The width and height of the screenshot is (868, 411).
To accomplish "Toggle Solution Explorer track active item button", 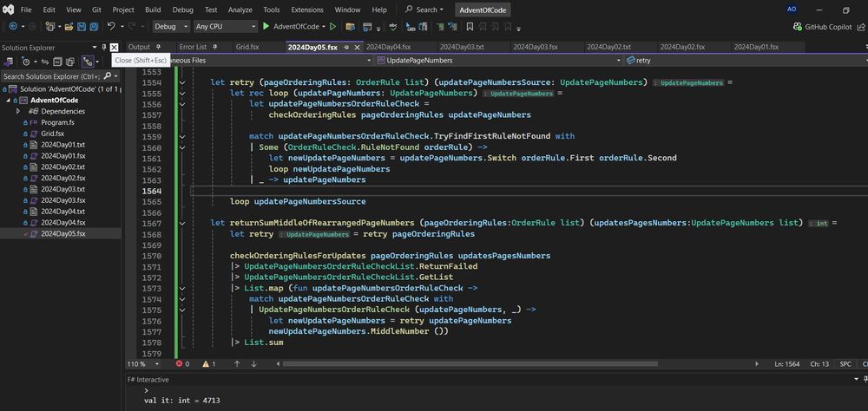I will pyautogui.click(x=88, y=62).
